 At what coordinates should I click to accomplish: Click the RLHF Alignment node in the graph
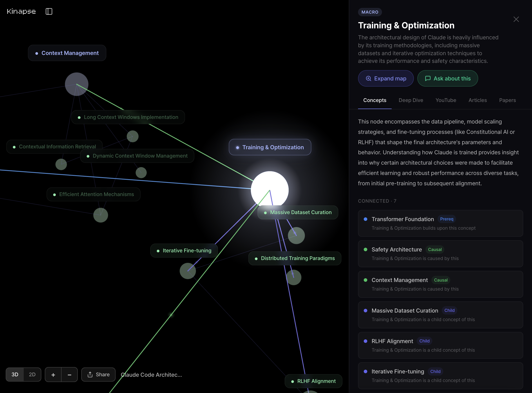coord(313,381)
